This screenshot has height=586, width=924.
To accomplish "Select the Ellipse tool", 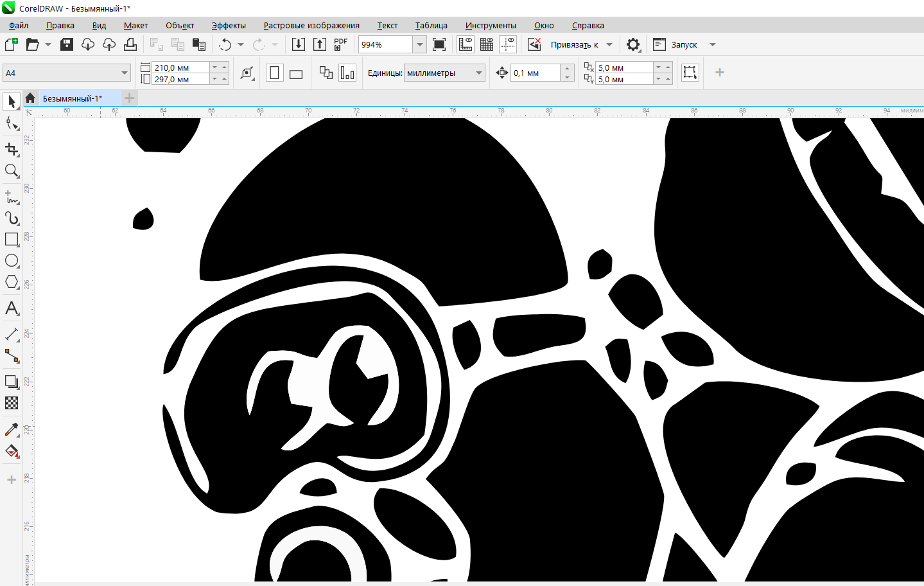I will pos(12,260).
